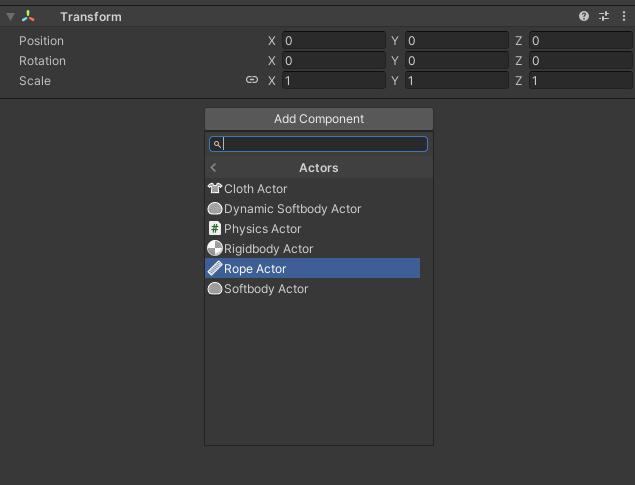Click the Rope Actor icon
Viewport: 635px width, 485px height.
click(214, 269)
